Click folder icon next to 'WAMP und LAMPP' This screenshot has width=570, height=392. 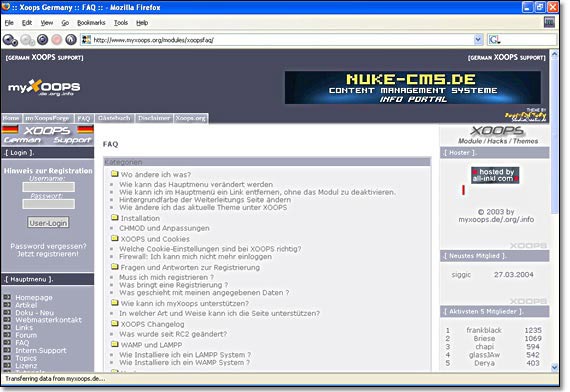[x=115, y=344]
